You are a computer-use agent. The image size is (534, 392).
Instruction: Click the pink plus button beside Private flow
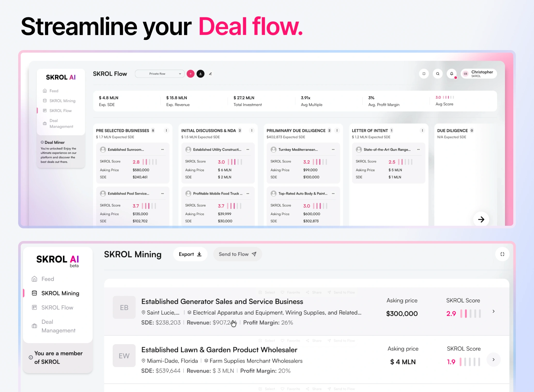191,74
